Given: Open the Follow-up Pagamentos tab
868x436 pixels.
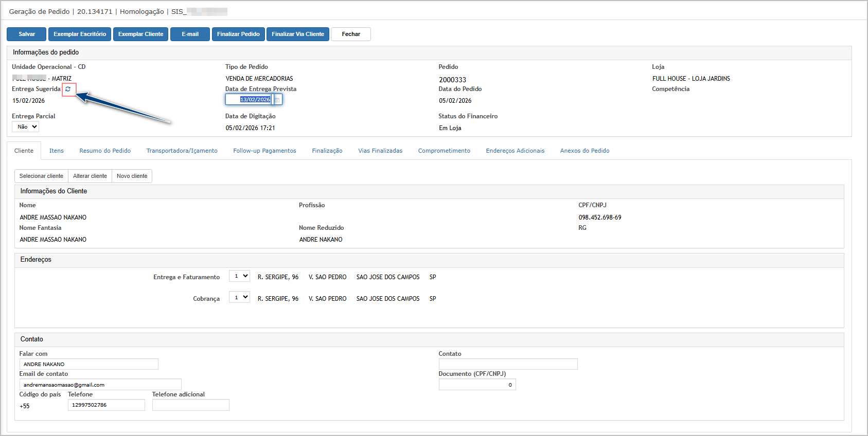Looking at the screenshot, I should coord(264,151).
